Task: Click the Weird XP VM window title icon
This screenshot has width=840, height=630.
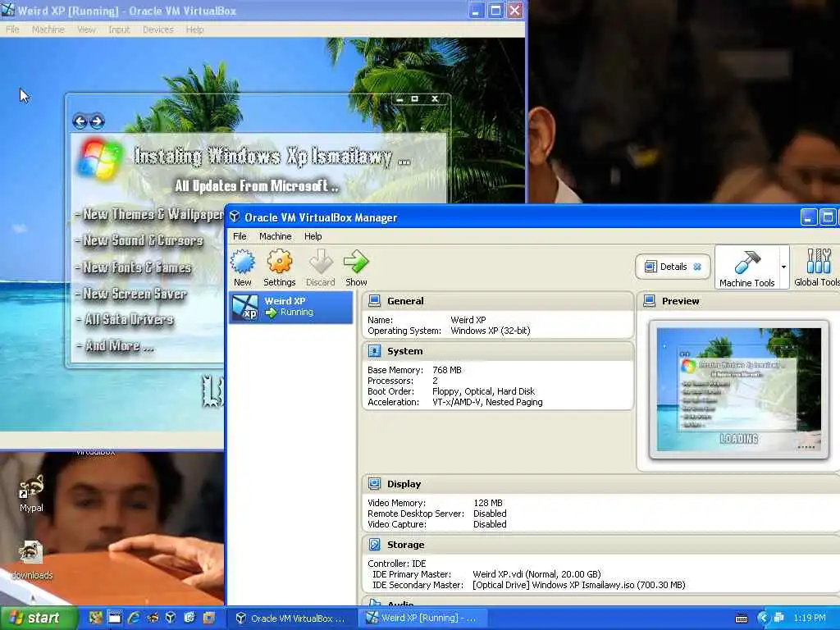Action: tap(7, 10)
